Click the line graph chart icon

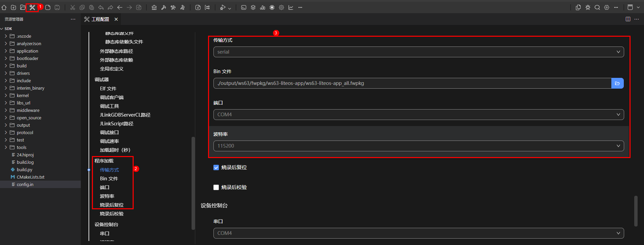(291, 7)
